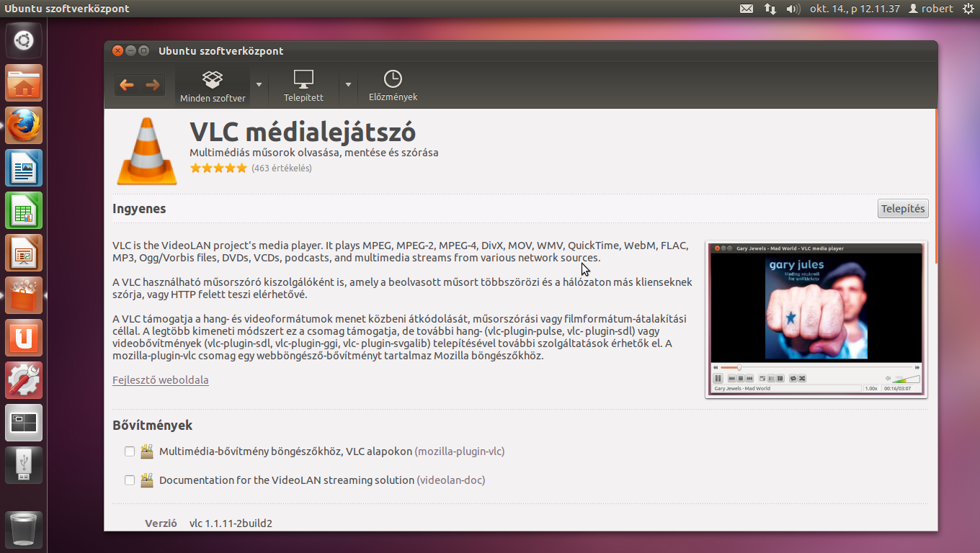Screen dimensions: 980x553
Task: Open the network connection indicator
Action: pyautogui.click(x=770, y=9)
